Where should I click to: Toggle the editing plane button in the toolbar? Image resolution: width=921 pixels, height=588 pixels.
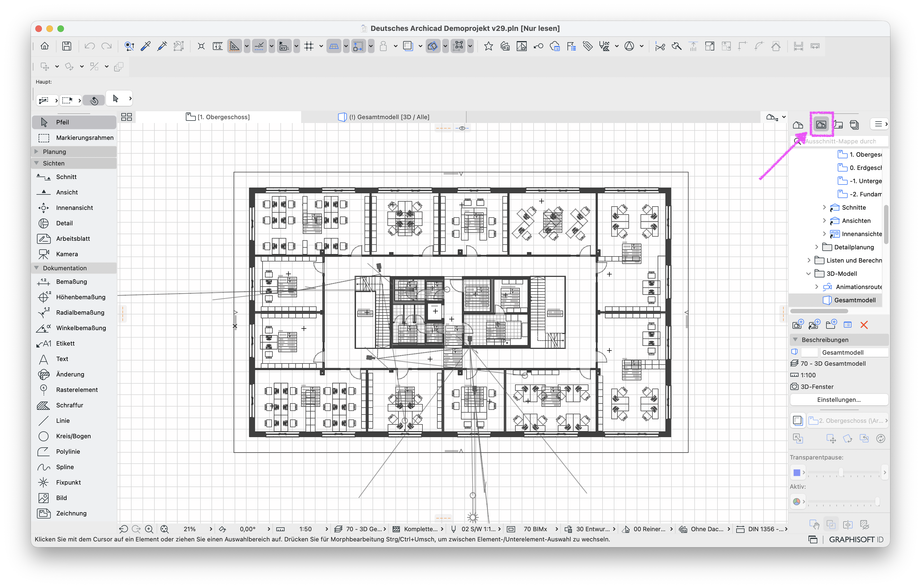(334, 46)
